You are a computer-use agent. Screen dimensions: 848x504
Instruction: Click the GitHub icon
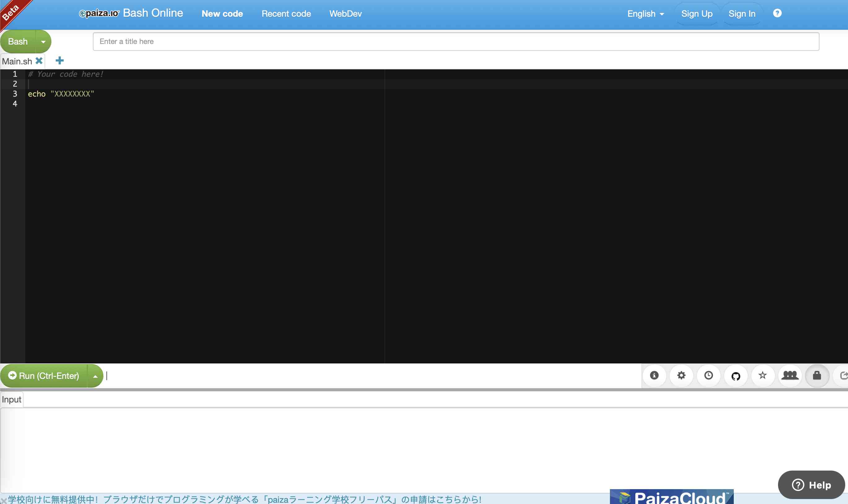736,375
